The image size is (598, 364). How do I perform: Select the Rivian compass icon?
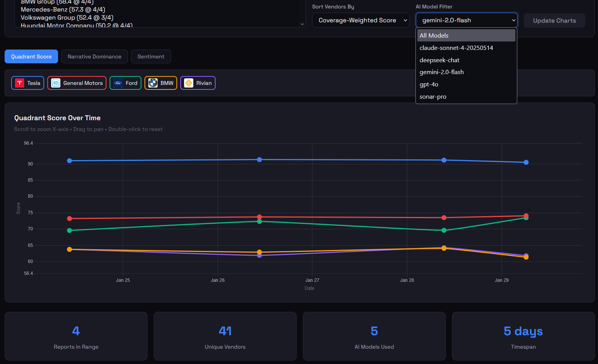[x=188, y=83]
